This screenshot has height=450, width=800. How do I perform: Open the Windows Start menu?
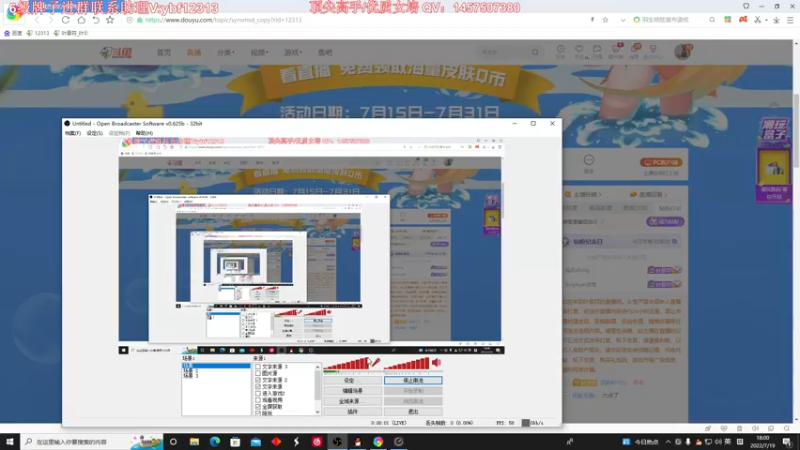tap(10, 441)
